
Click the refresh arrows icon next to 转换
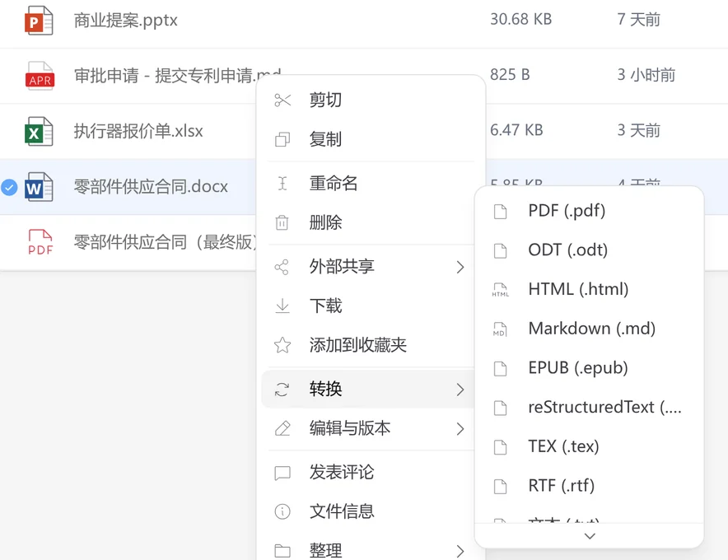pos(282,390)
